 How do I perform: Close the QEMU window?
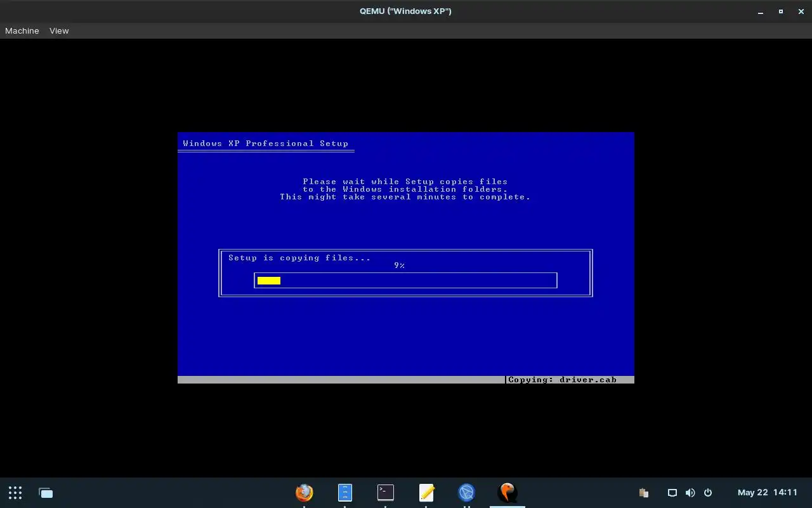click(x=801, y=11)
